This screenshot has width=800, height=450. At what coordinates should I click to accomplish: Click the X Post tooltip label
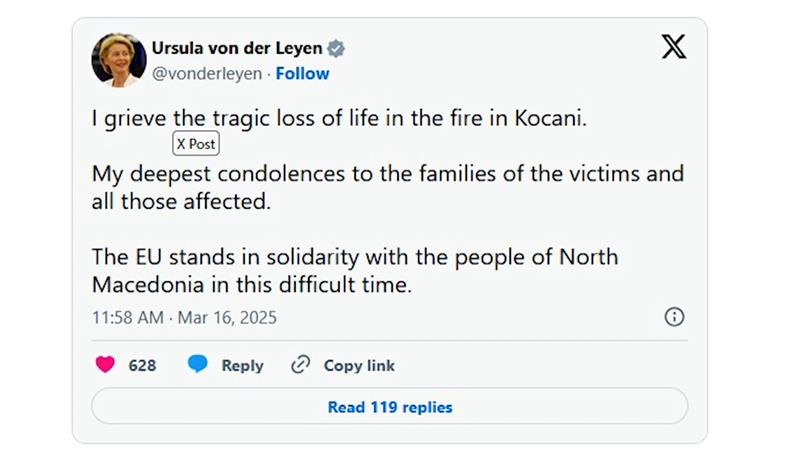[196, 143]
